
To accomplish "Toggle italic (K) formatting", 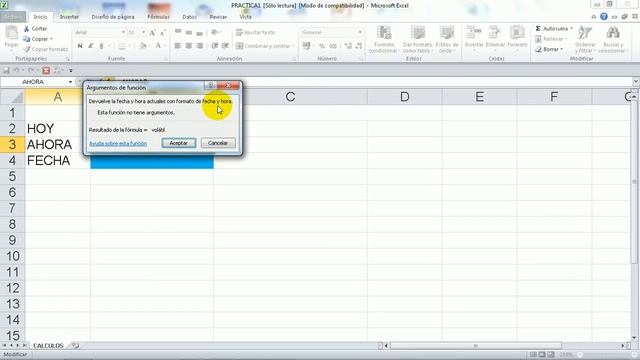I will point(91,46).
